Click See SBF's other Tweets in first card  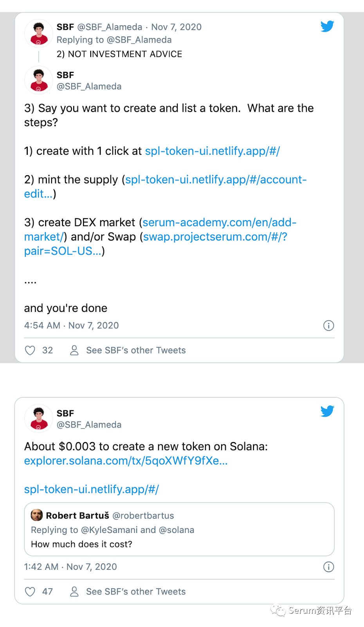[136, 350]
